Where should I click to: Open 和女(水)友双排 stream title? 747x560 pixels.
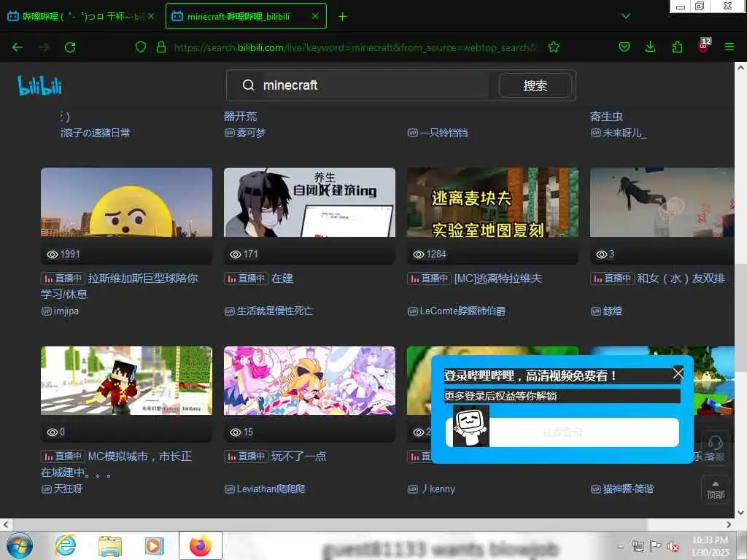tap(681, 279)
